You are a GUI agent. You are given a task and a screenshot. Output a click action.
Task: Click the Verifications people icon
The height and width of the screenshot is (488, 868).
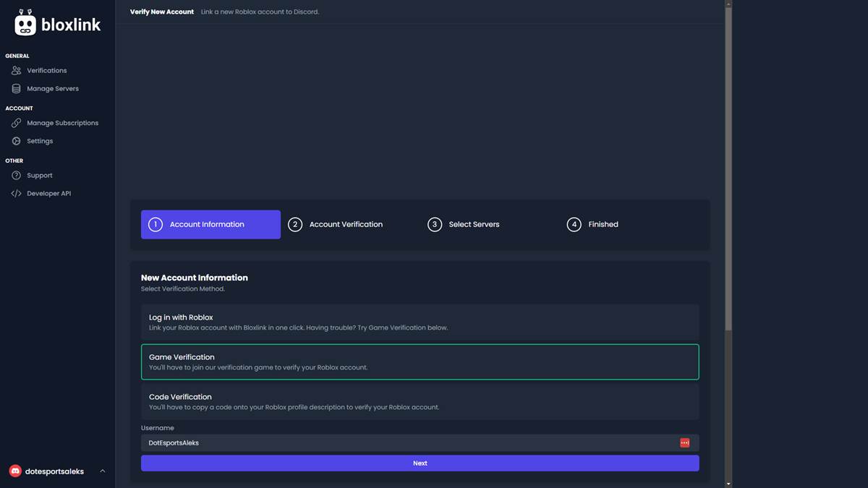point(16,71)
